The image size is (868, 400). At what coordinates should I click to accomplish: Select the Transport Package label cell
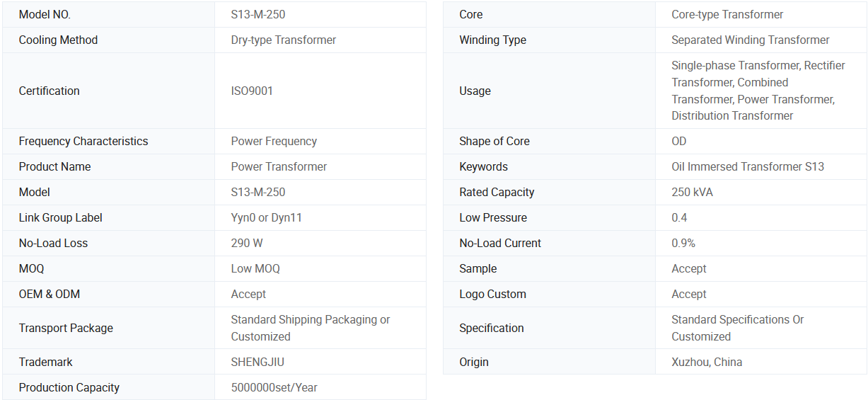(66, 328)
